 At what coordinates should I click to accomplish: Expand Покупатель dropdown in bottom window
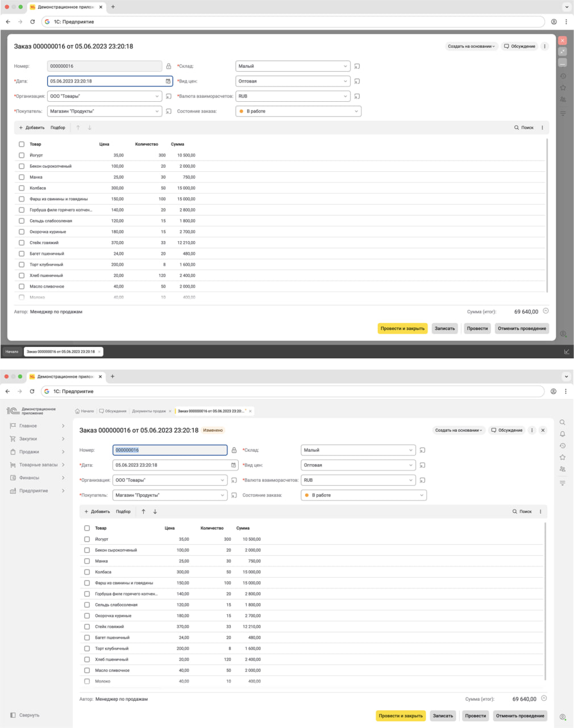pyautogui.click(x=223, y=495)
